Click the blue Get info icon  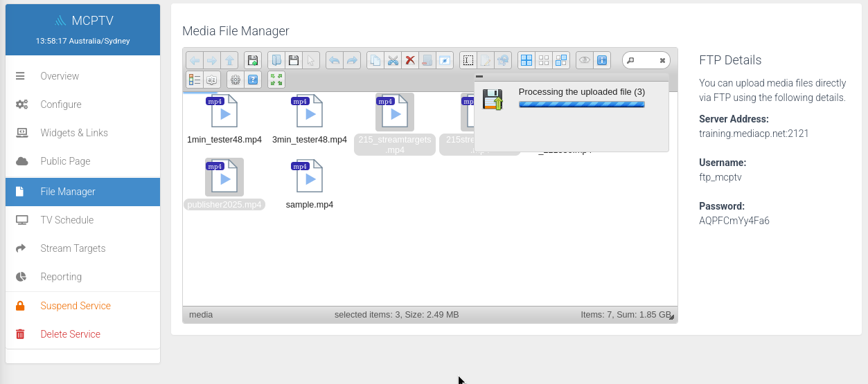tap(602, 60)
